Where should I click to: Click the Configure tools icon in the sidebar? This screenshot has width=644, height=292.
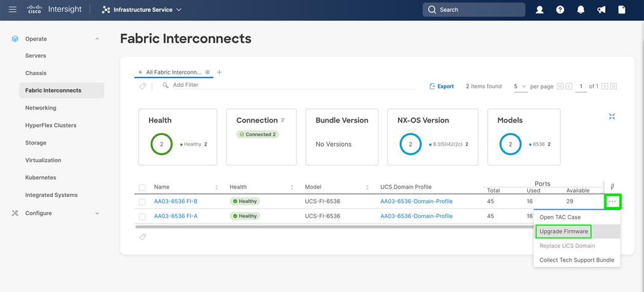(x=15, y=213)
